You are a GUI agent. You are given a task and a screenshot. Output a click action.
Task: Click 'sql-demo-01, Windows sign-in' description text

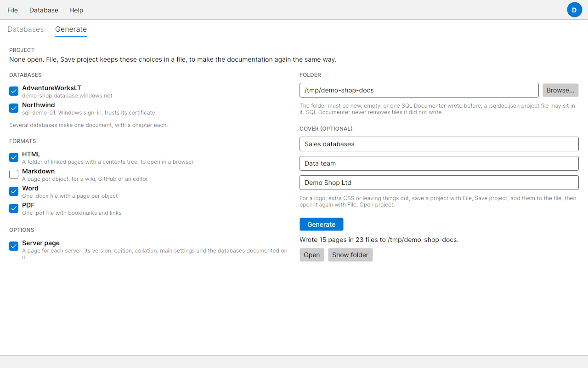[89, 113]
